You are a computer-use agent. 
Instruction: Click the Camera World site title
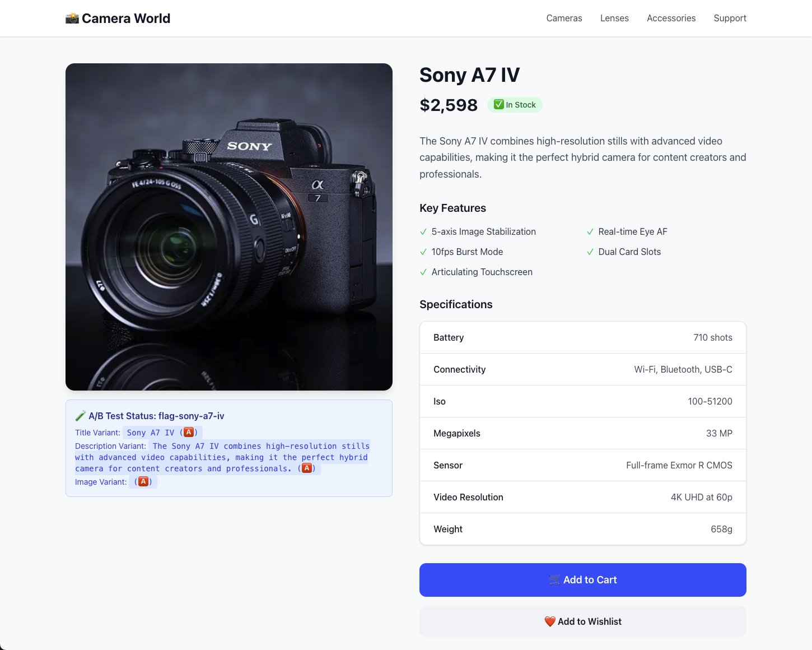[126, 18]
